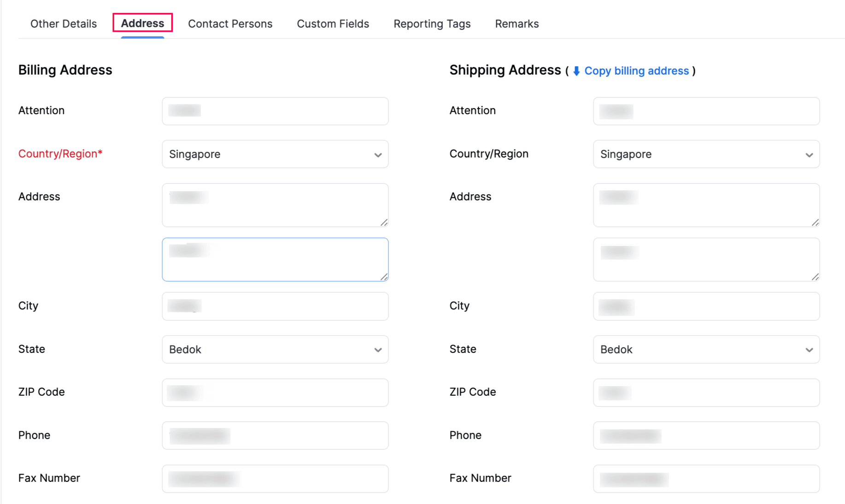Select the Remarks tab
The width and height of the screenshot is (845, 504).
[516, 23]
